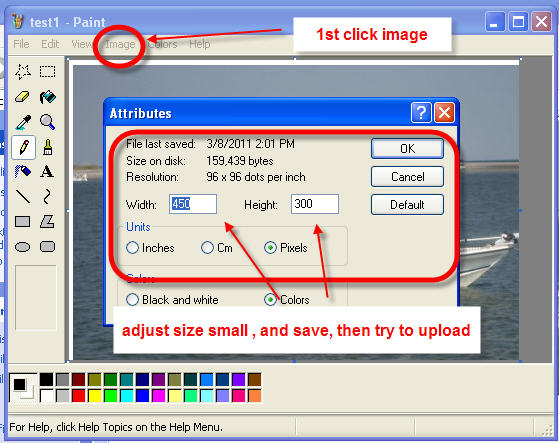Pick the purple color swatch
Image resolution: width=559 pixels, height=443 pixels.
[159, 380]
